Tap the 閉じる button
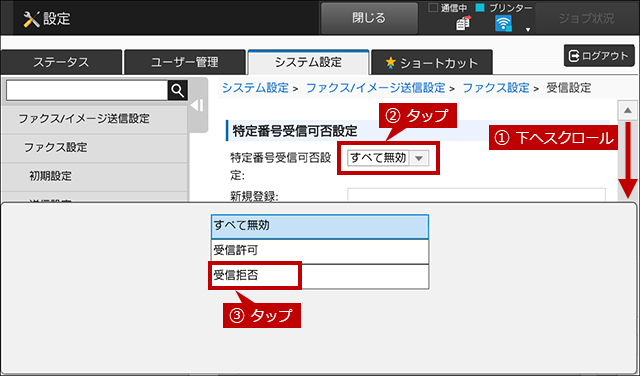The width and height of the screenshot is (640, 376). 369,18
